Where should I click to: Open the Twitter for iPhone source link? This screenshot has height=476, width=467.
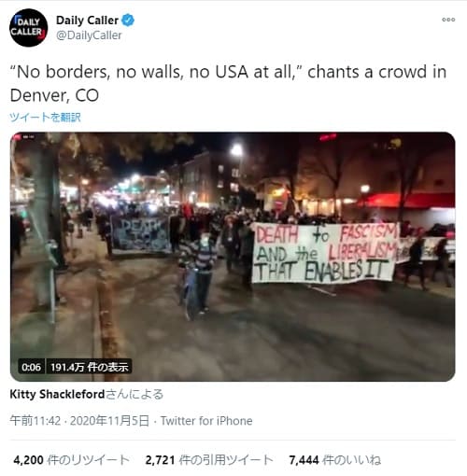[x=206, y=421]
